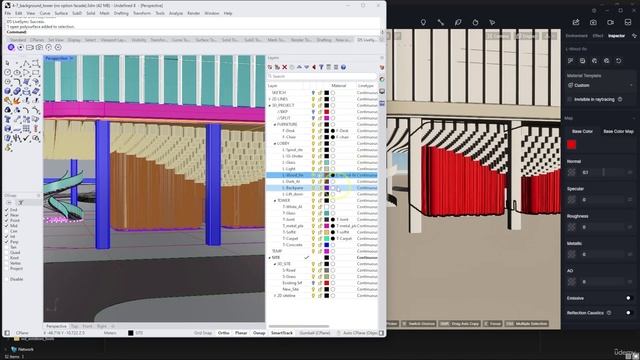Toggle the End osnap checkbox
Viewport: 640px width, 360px height.
click(7, 210)
